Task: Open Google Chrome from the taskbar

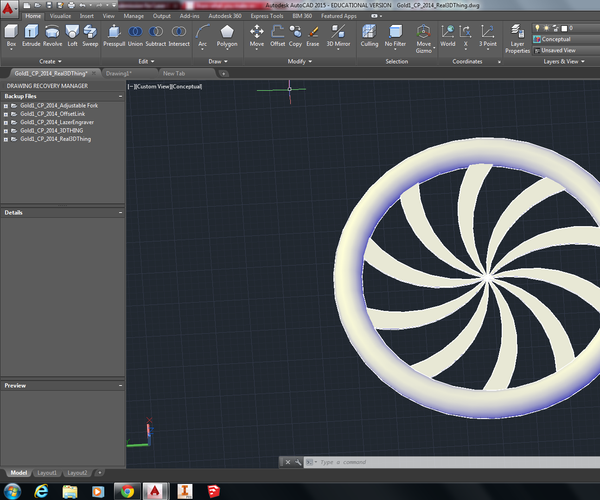Action: click(x=126, y=490)
